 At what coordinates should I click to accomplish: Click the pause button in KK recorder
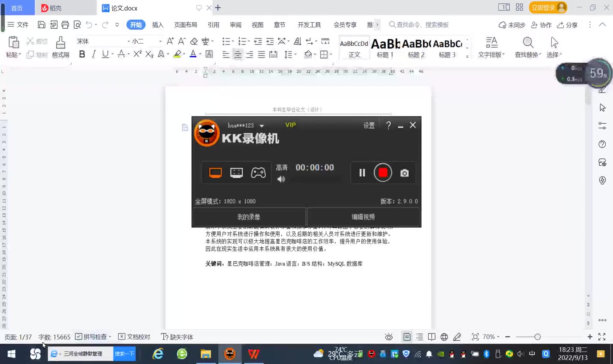tap(362, 173)
